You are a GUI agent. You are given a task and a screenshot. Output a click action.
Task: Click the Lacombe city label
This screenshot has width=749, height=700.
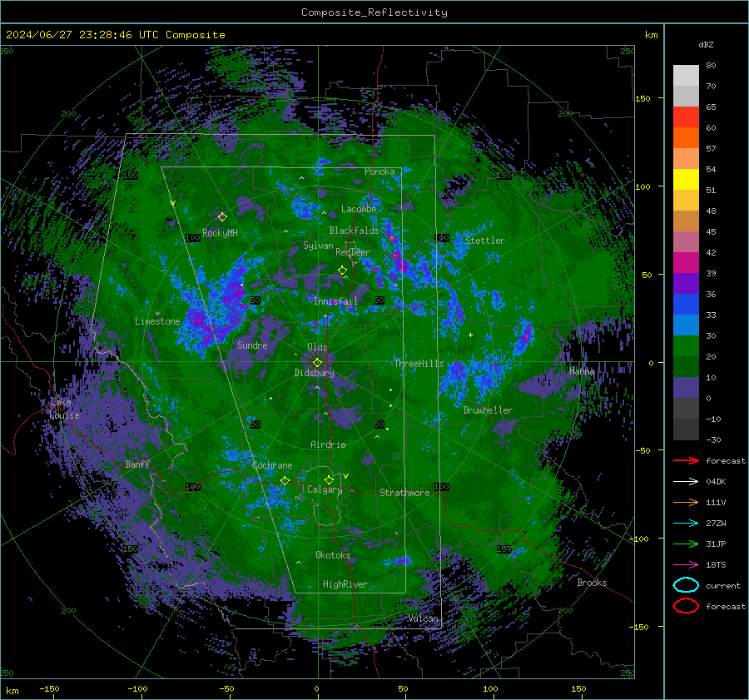[359, 209]
